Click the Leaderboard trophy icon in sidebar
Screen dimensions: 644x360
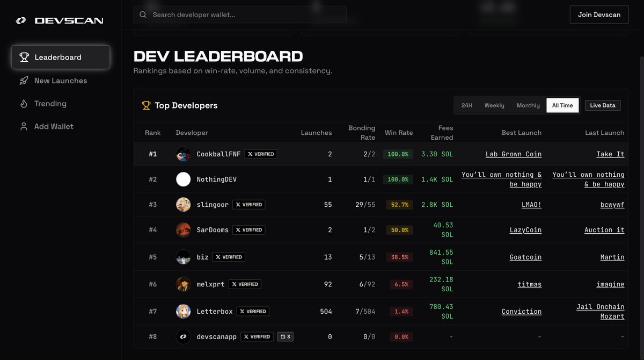click(x=24, y=57)
